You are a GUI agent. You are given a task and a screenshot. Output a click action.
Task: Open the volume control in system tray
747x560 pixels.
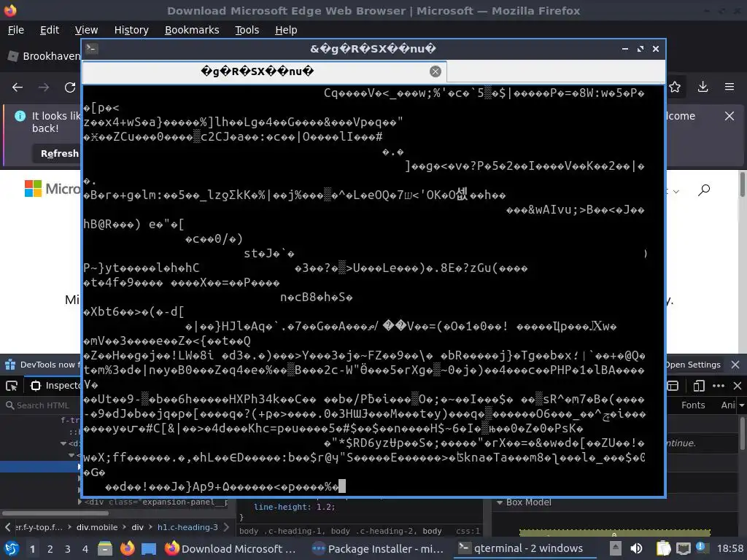pos(636,548)
